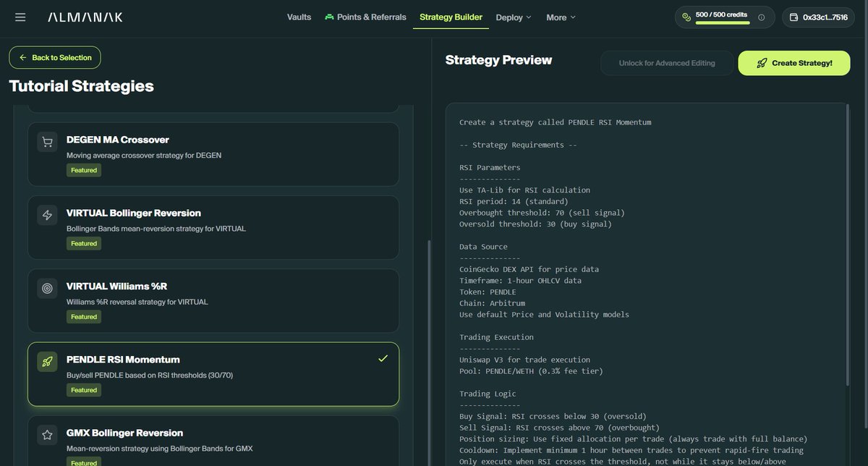Image resolution: width=868 pixels, height=466 pixels.
Task: Click the Strategy Preview heading
Action: pyautogui.click(x=498, y=60)
